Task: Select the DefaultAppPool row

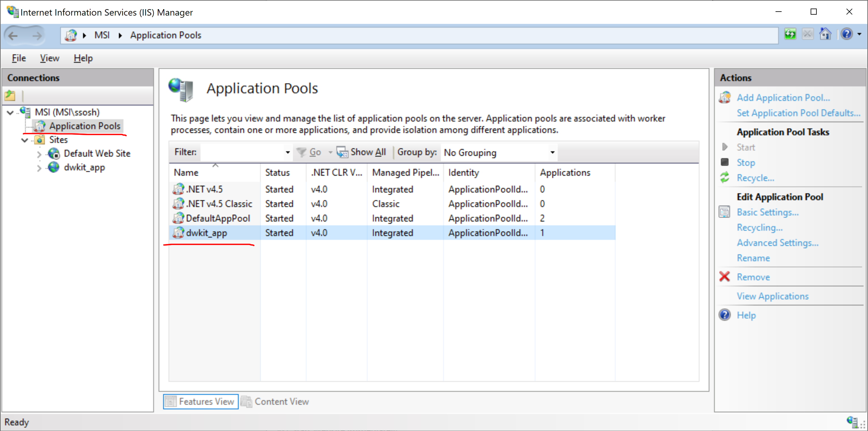Action: click(392, 218)
